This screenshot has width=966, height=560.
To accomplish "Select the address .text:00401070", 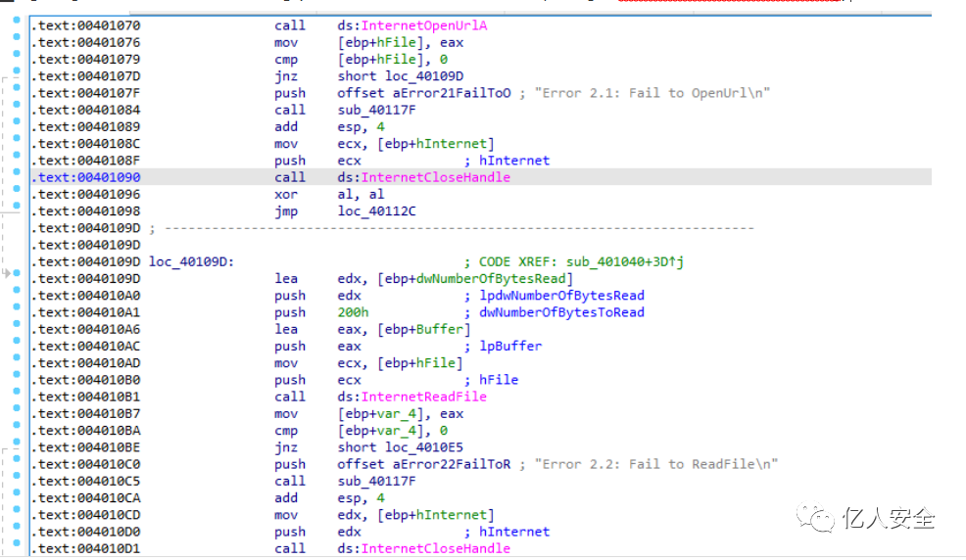I will click(85, 25).
